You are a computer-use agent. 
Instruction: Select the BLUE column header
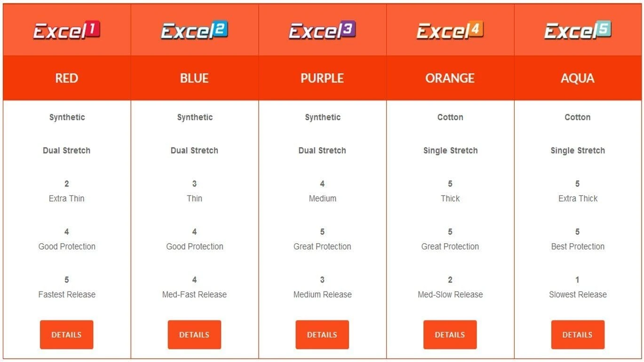tap(195, 78)
